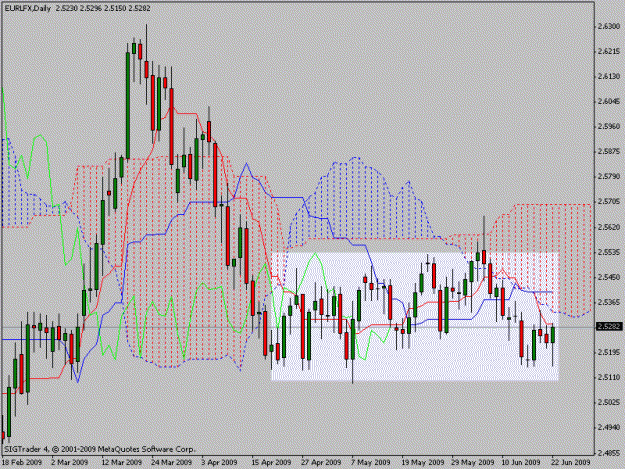Click the 2.6045 price axis label
The height and width of the screenshot is (469, 625).
tap(609, 102)
